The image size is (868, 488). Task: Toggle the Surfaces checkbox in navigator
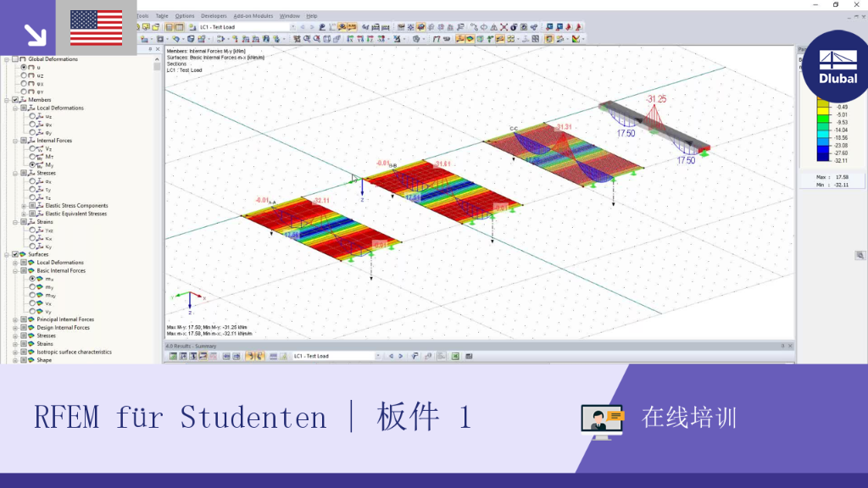15,254
